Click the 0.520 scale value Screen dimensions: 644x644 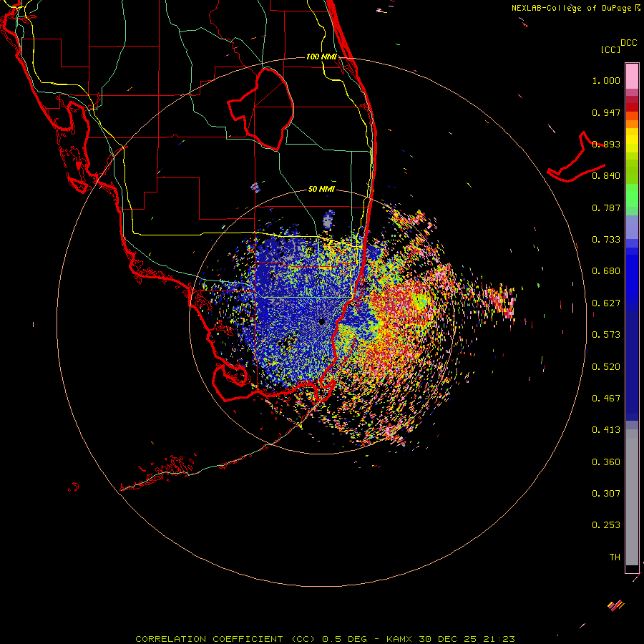[x=606, y=367]
